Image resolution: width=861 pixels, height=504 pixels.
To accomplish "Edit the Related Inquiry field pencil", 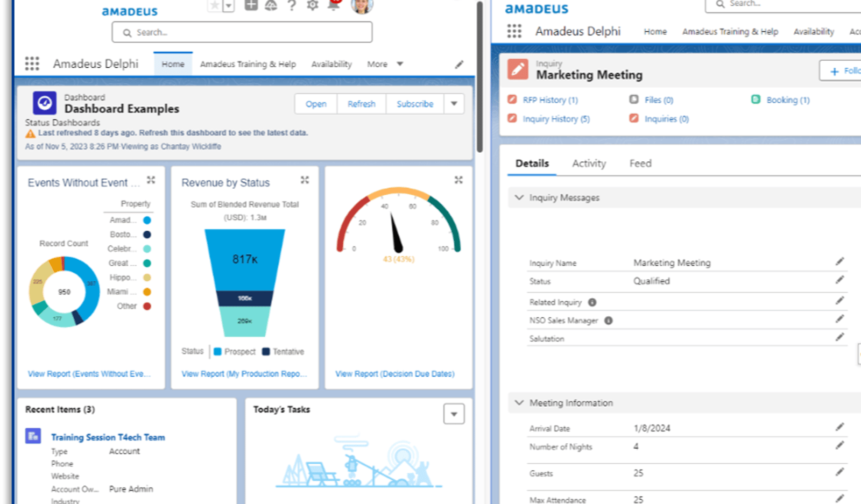I will coord(839,301).
